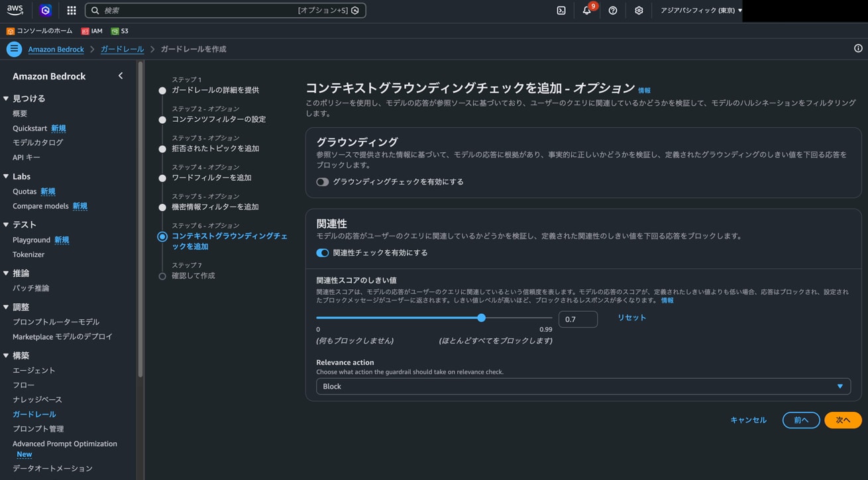Open the 情報 link beside the page title
The image size is (868, 480).
[x=644, y=91]
